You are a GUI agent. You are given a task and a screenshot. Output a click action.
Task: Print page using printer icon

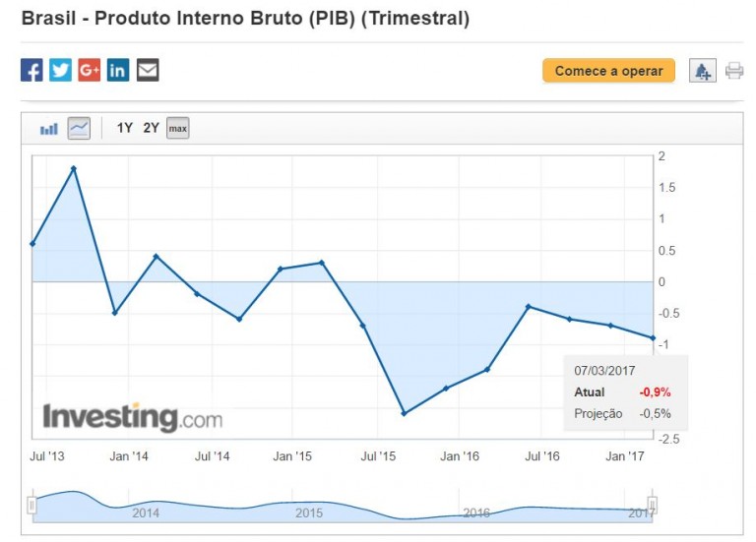[734, 71]
